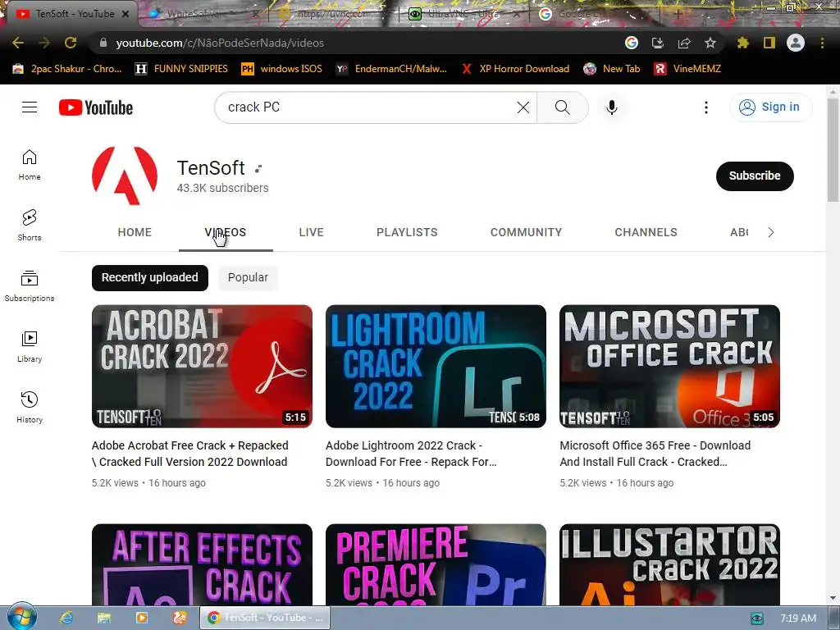Click page vertical scrollbar thumb
Image resolution: width=840 pixels, height=630 pixels.
(x=833, y=150)
